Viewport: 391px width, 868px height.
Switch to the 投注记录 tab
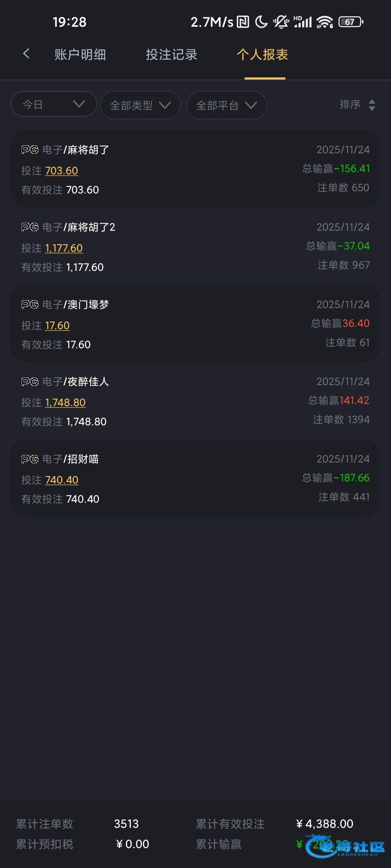(172, 55)
